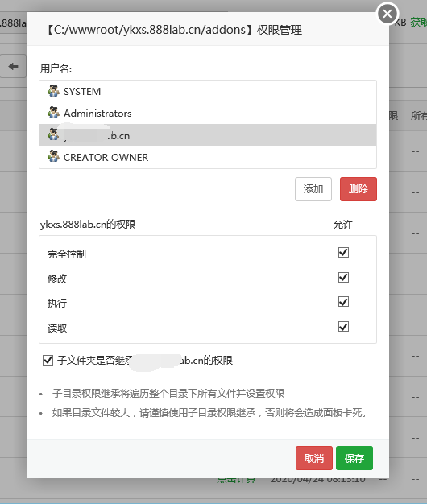Toggle the 执行 allow checkbox

coord(343,301)
